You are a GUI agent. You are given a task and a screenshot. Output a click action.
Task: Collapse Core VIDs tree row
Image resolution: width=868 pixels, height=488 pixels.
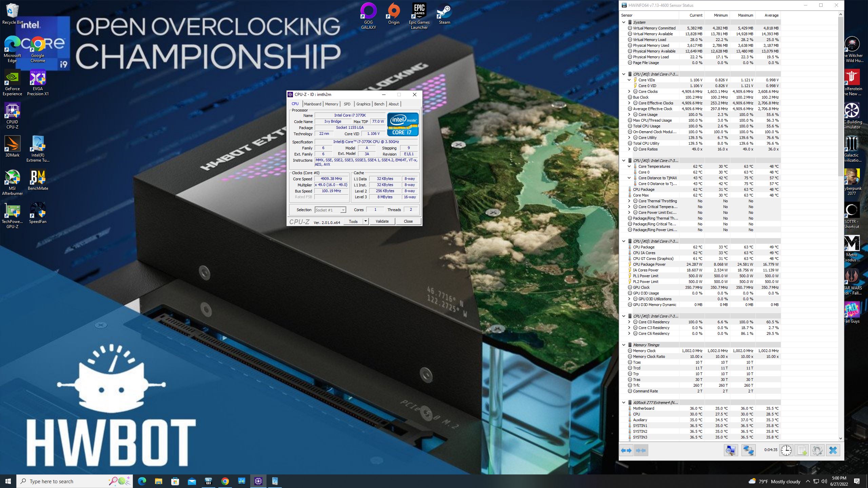click(x=629, y=80)
